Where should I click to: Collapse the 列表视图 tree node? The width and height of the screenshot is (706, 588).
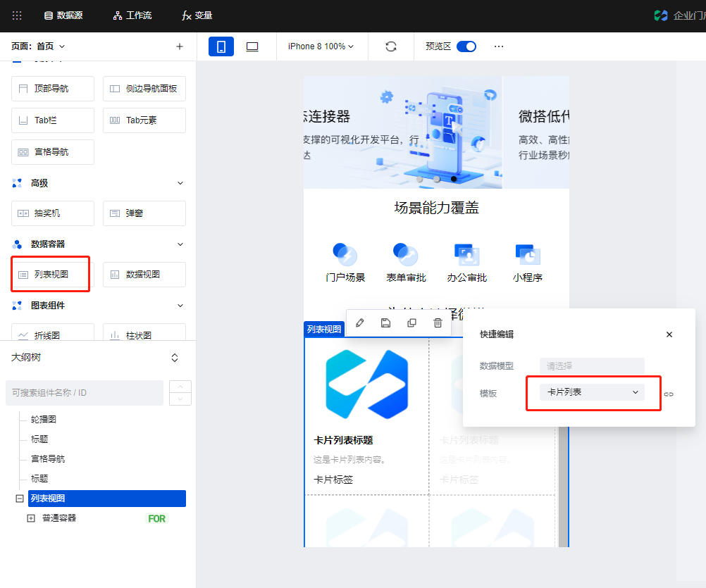click(x=19, y=499)
